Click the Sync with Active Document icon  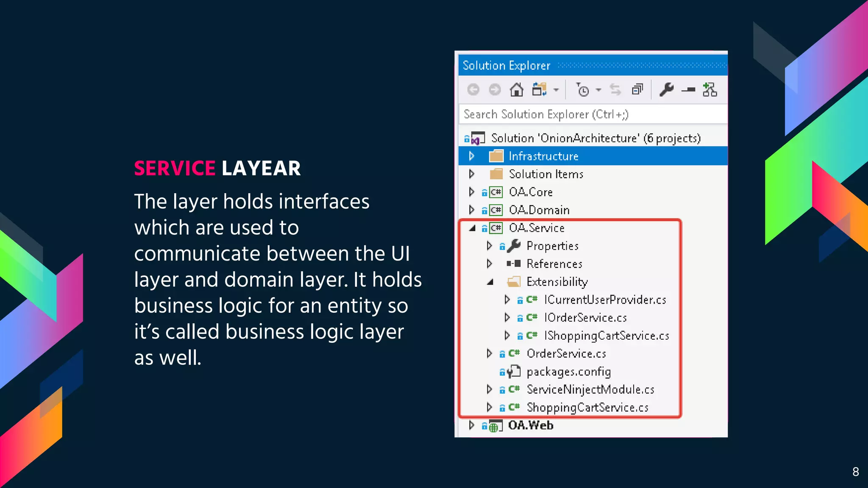coord(615,90)
